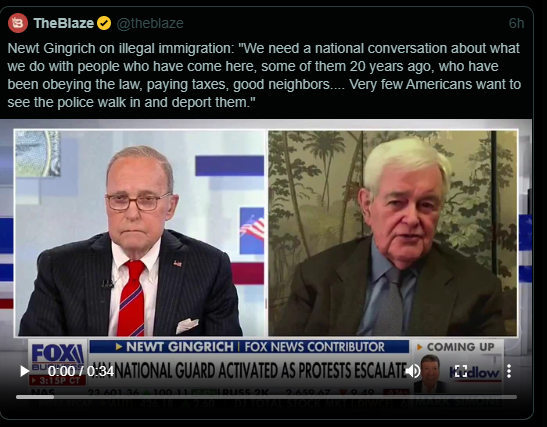Open the tweet via the 6h timestamp
The height and width of the screenshot is (427, 547).
516,23
